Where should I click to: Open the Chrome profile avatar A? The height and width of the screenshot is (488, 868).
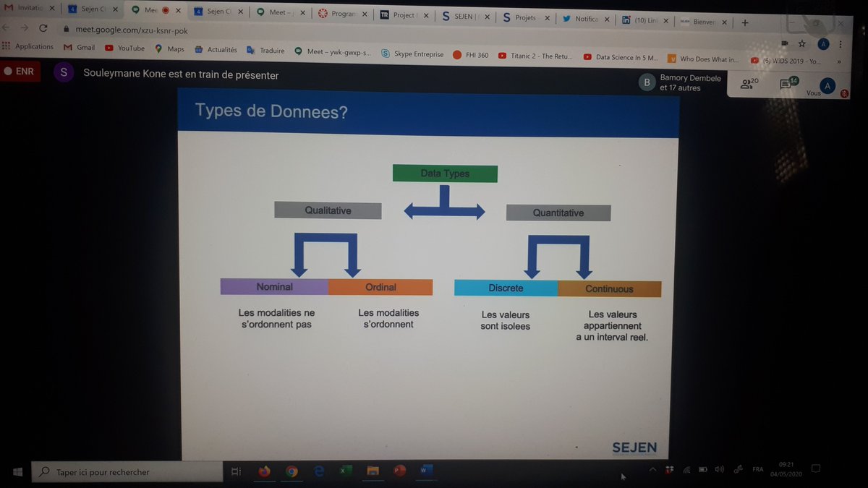pyautogui.click(x=823, y=45)
